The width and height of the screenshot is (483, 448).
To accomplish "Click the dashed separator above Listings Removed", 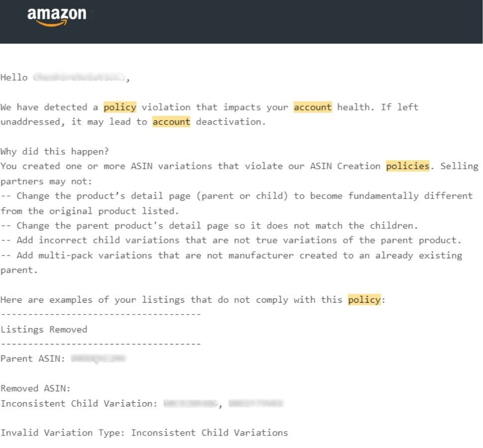I will coord(101,315).
